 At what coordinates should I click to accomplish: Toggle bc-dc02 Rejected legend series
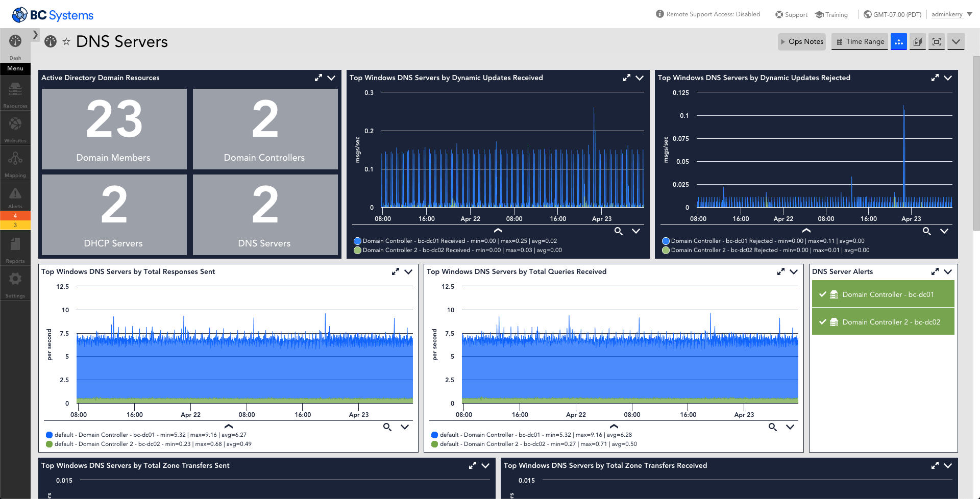pos(666,250)
